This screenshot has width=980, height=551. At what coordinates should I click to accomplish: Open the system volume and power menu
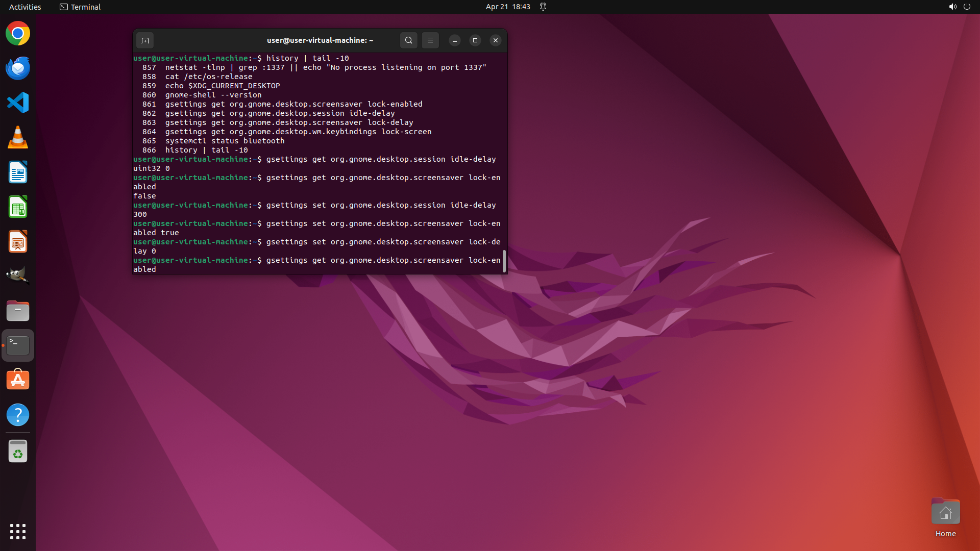[x=959, y=7]
